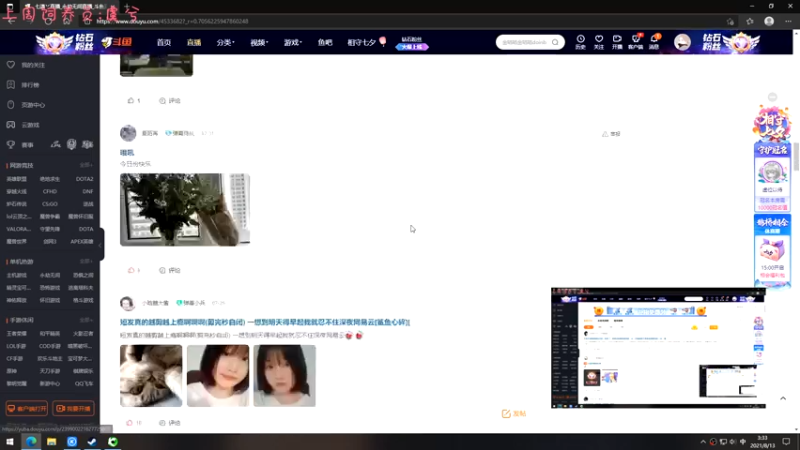Expand all 单机热游 categories
Screen dimensions: 800x450
[86, 261]
